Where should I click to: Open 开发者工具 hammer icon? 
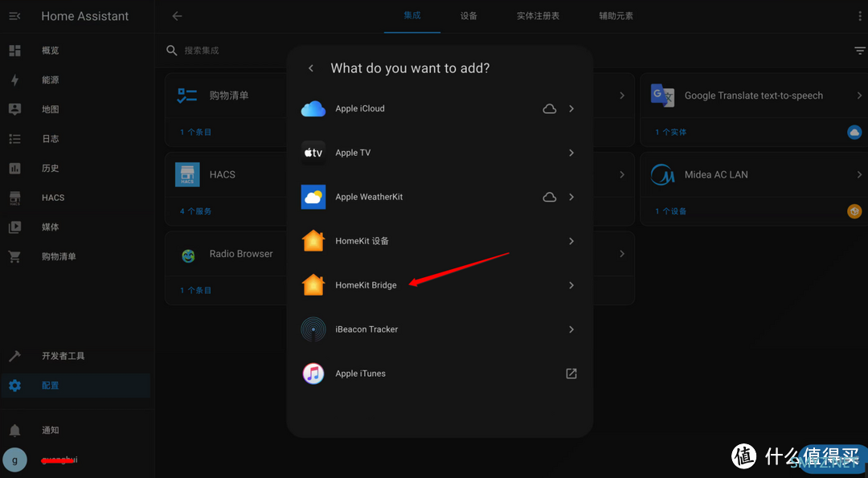pos(15,356)
